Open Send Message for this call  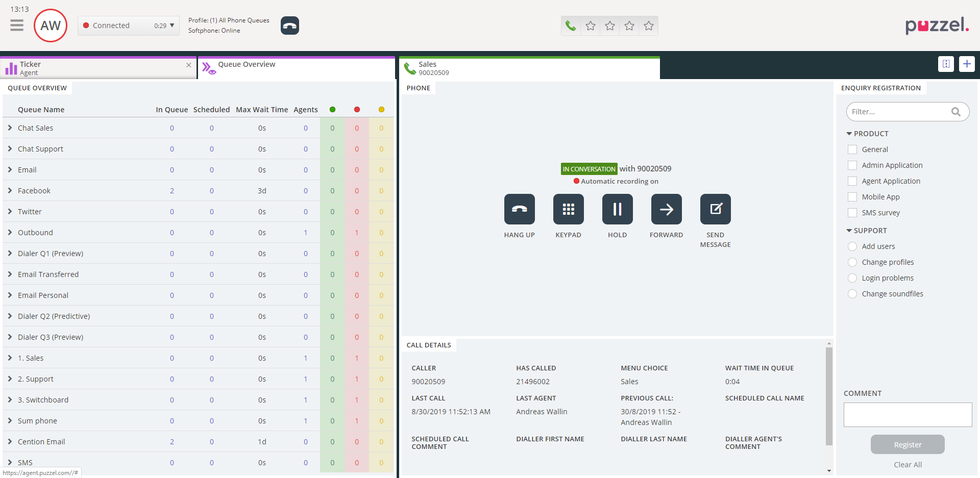pyautogui.click(x=715, y=209)
